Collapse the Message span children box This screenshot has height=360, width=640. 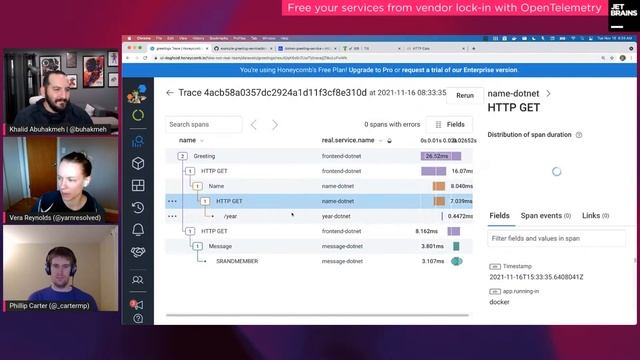point(198,246)
